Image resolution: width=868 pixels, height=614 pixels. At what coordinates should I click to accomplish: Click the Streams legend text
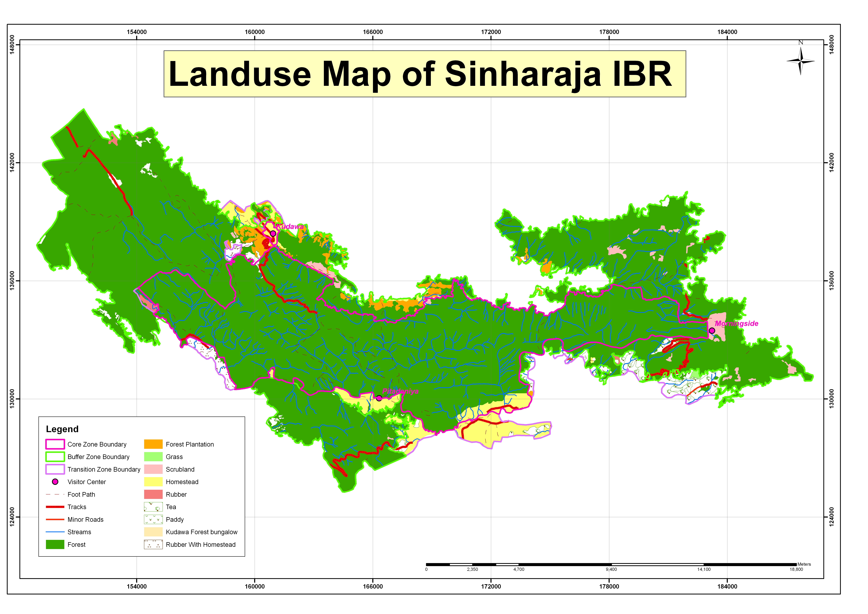click(x=79, y=532)
